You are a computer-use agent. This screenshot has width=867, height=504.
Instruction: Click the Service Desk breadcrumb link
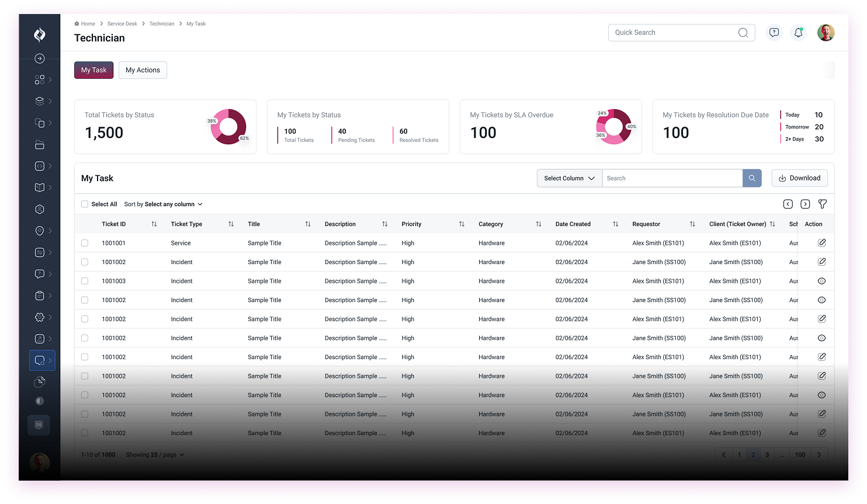point(122,23)
